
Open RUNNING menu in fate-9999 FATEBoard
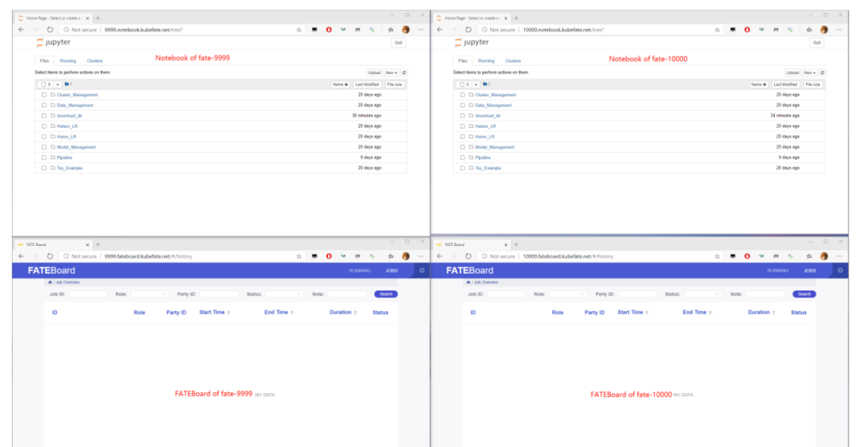[x=360, y=271]
